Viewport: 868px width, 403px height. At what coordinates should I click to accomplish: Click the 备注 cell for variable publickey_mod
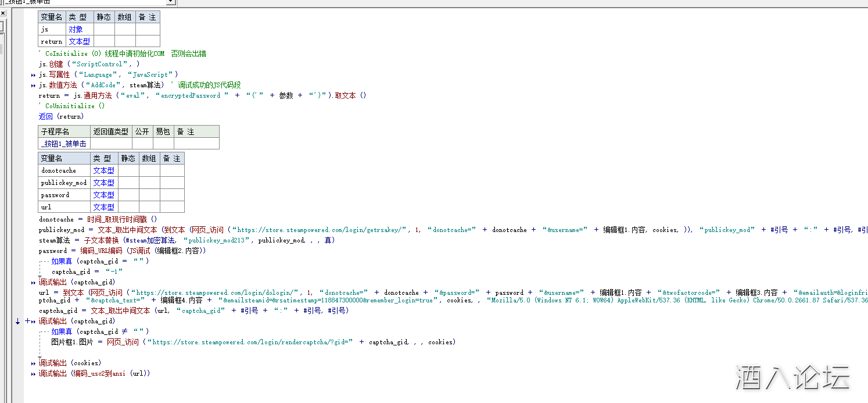pos(172,183)
